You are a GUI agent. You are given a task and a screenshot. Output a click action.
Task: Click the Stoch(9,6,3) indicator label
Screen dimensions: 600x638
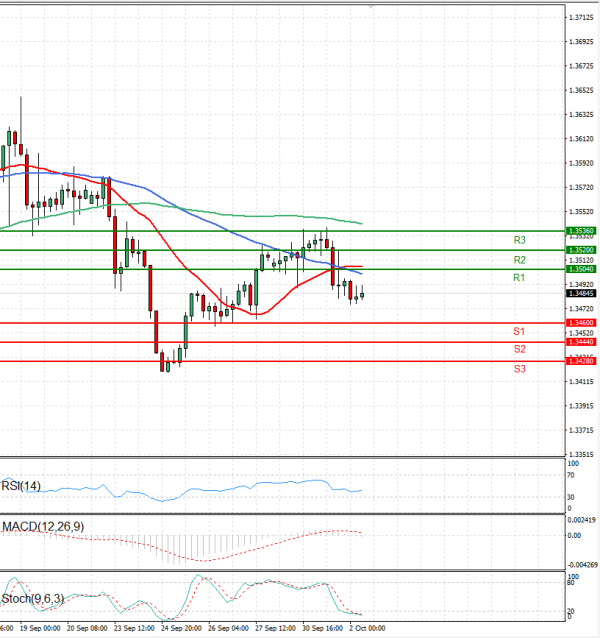coord(33,599)
